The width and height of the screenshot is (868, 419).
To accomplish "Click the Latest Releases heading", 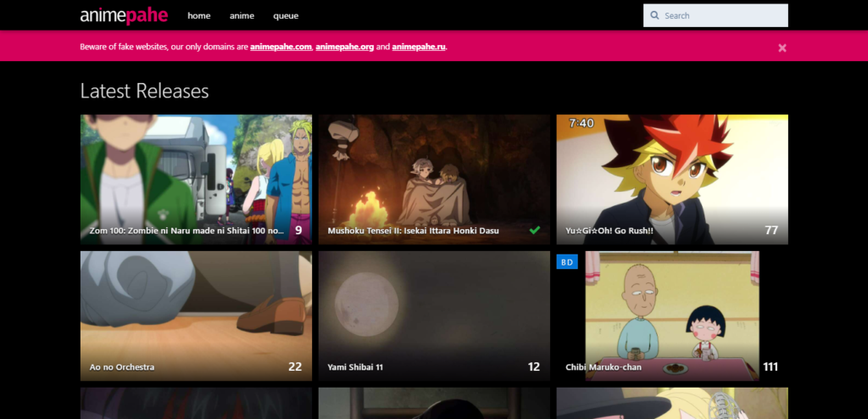I will tap(144, 91).
